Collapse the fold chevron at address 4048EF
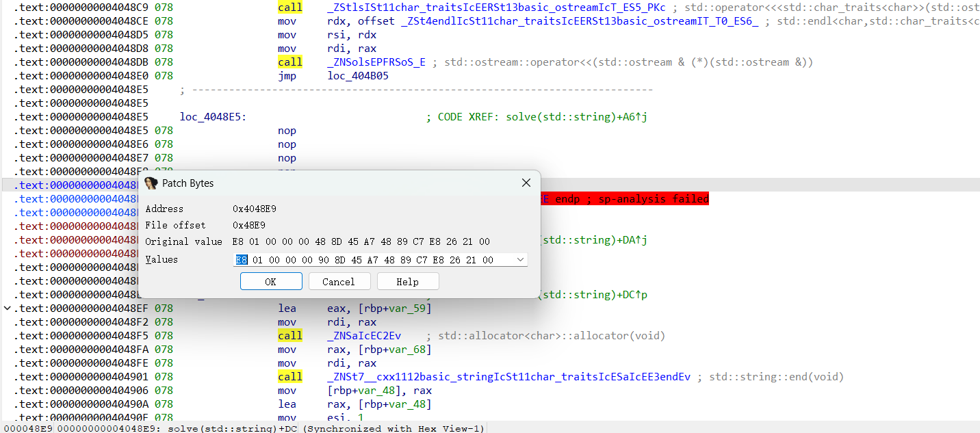This screenshot has height=433, width=980. (7, 309)
